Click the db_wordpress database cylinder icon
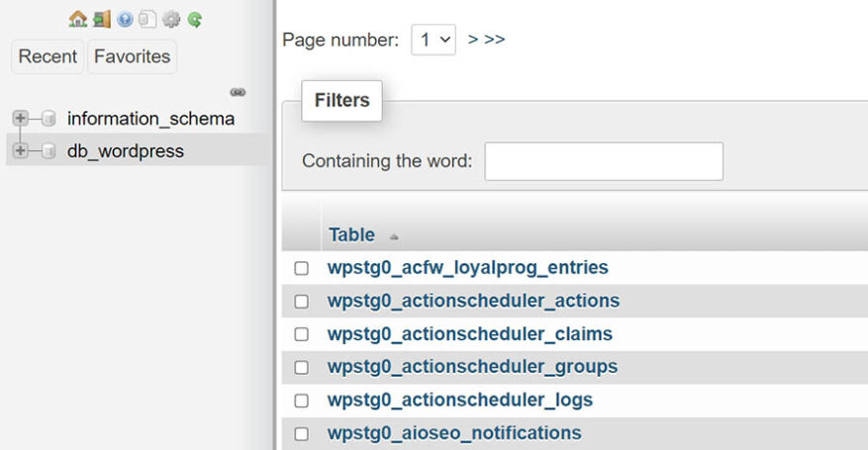The width and height of the screenshot is (868, 450). [x=48, y=151]
